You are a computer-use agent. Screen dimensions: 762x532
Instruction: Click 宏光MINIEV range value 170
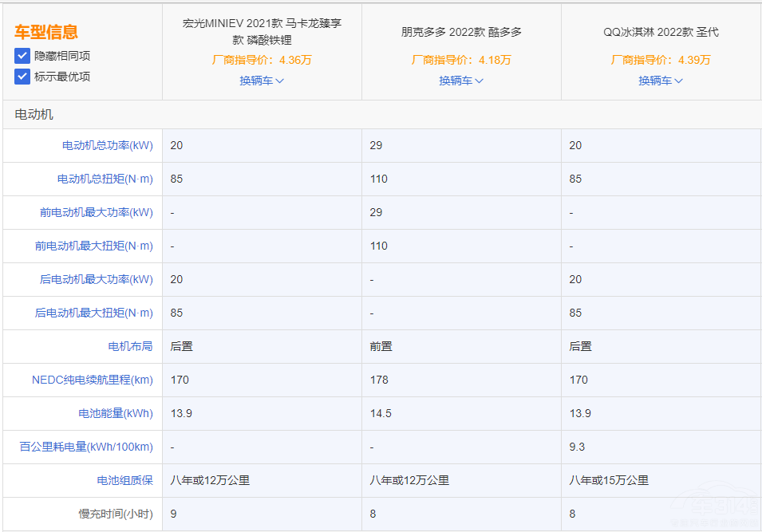[x=180, y=380]
